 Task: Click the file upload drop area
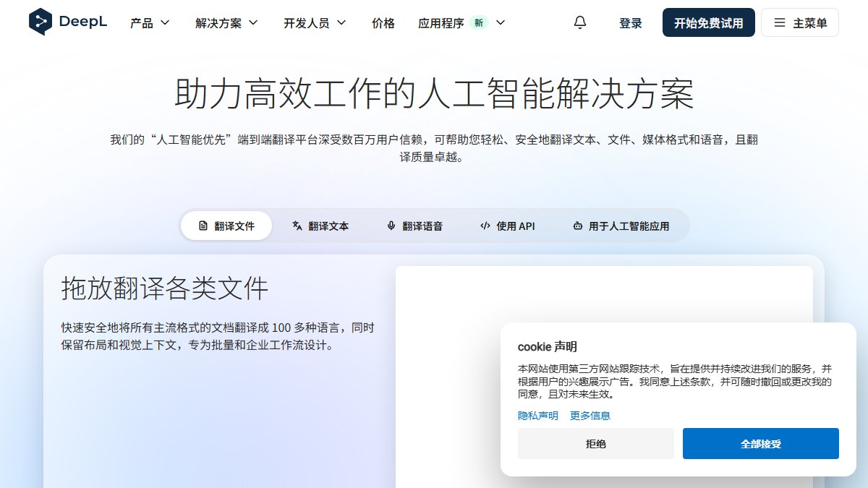[604, 377]
